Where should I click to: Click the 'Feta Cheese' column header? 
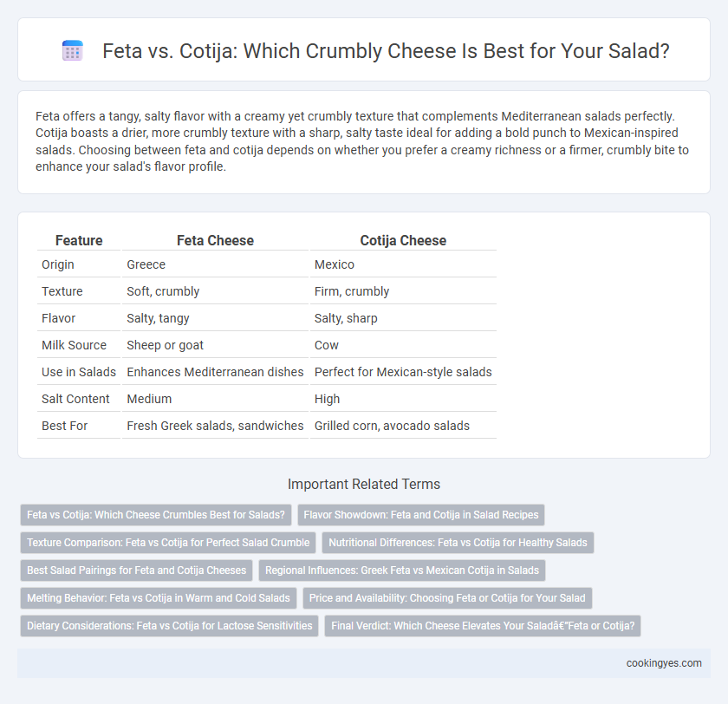[216, 240]
